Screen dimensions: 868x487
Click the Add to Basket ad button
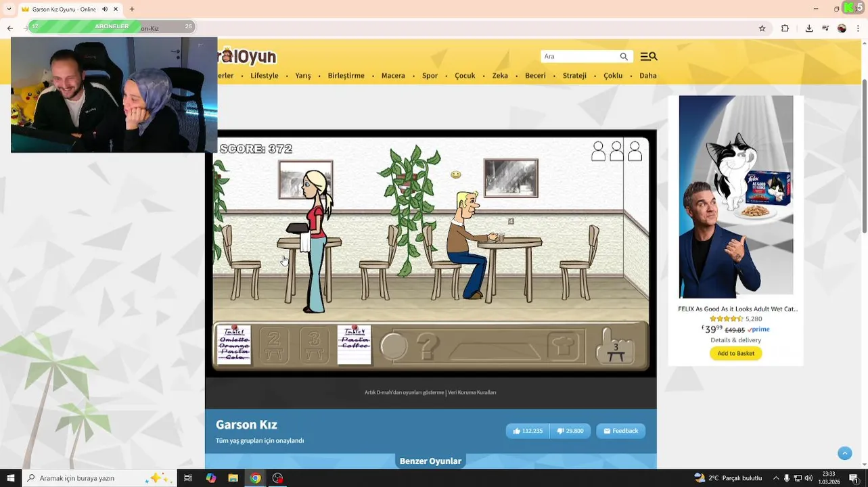click(x=735, y=353)
